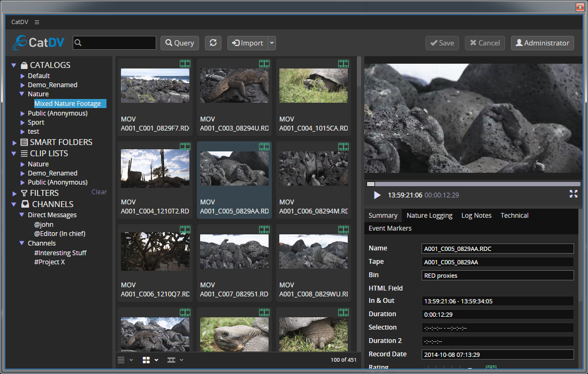Image resolution: width=588 pixels, height=374 pixels.
Task: Click the Query button
Action: (180, 43)
